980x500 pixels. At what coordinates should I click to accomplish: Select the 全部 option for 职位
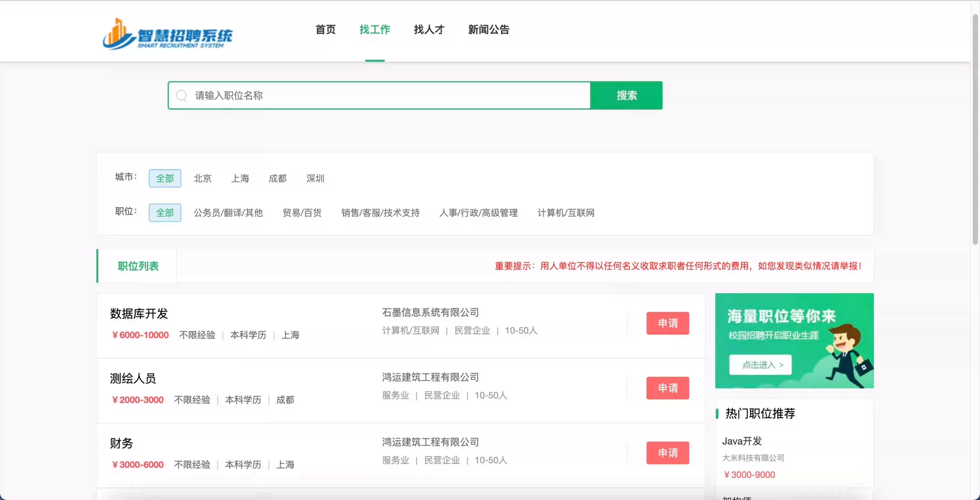(165, 212)
